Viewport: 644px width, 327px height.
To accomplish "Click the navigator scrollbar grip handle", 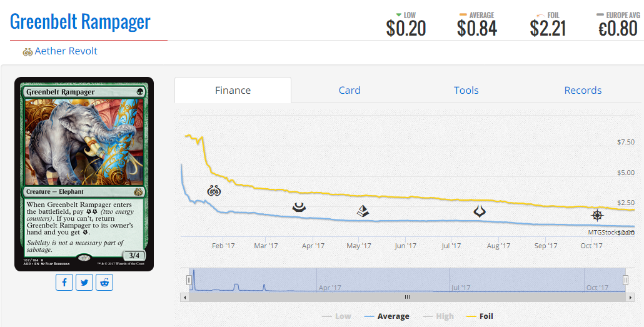I will tap(407, 297).
